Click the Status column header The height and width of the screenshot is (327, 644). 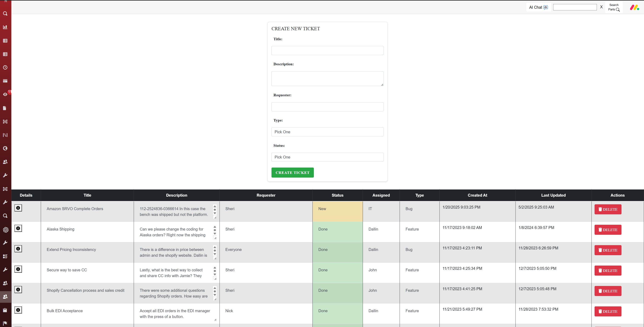tap(337, 195)
